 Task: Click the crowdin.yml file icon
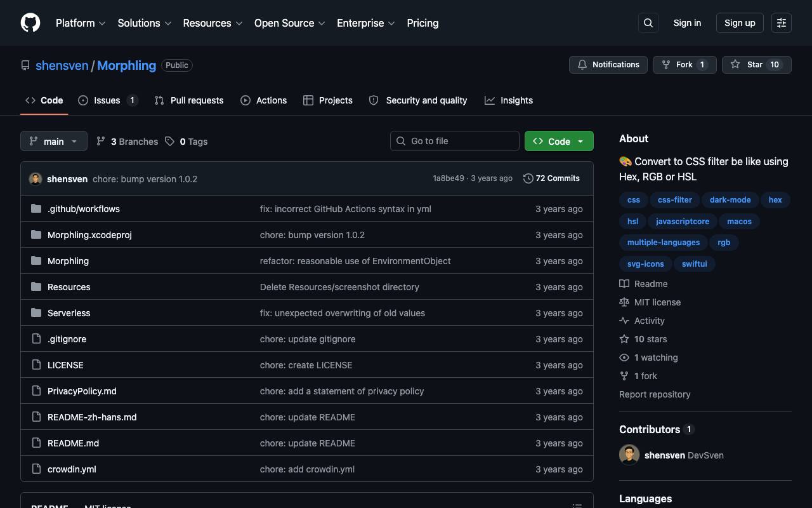point(36,469)
